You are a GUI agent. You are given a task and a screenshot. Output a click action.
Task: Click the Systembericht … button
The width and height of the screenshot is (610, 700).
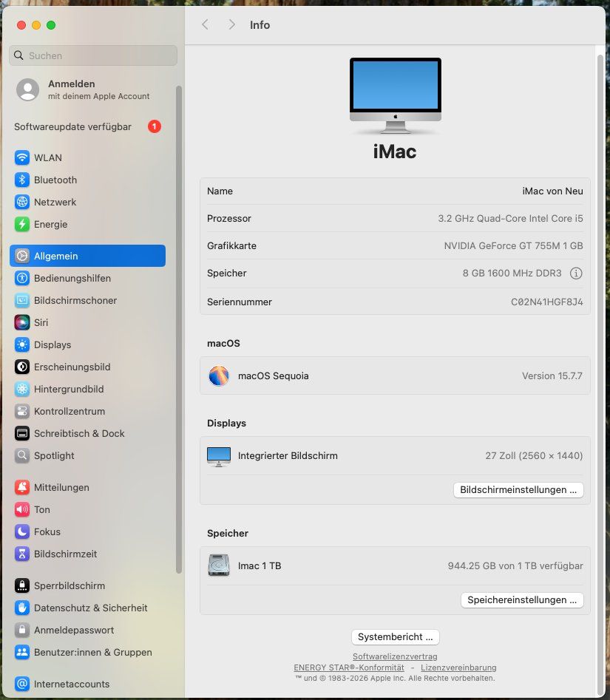[x=395, y=637]
